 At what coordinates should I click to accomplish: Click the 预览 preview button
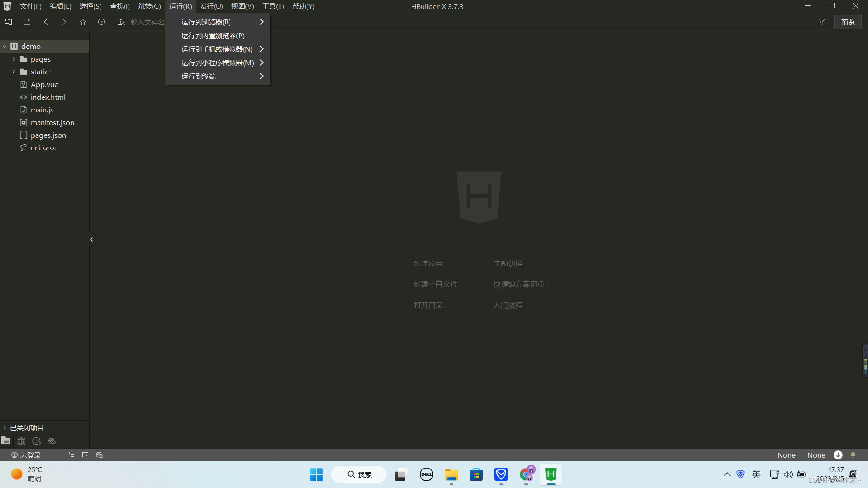(x=848, y=22)
